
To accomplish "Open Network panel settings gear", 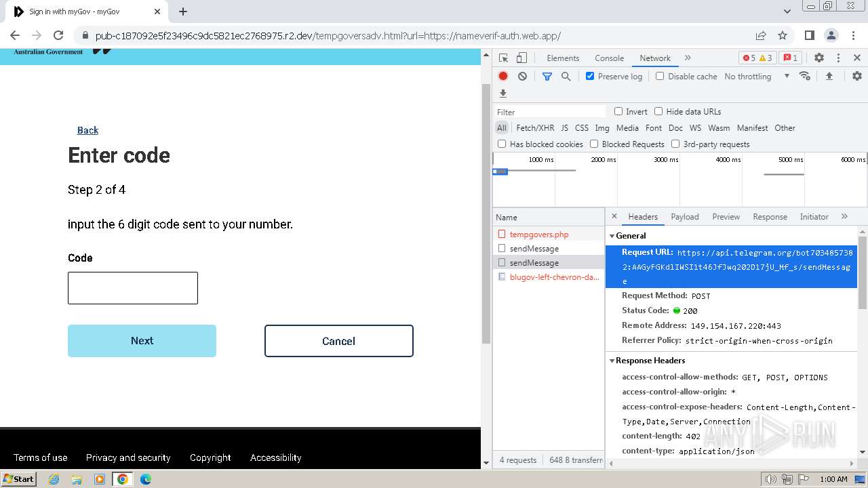I will tap(857, 76).
